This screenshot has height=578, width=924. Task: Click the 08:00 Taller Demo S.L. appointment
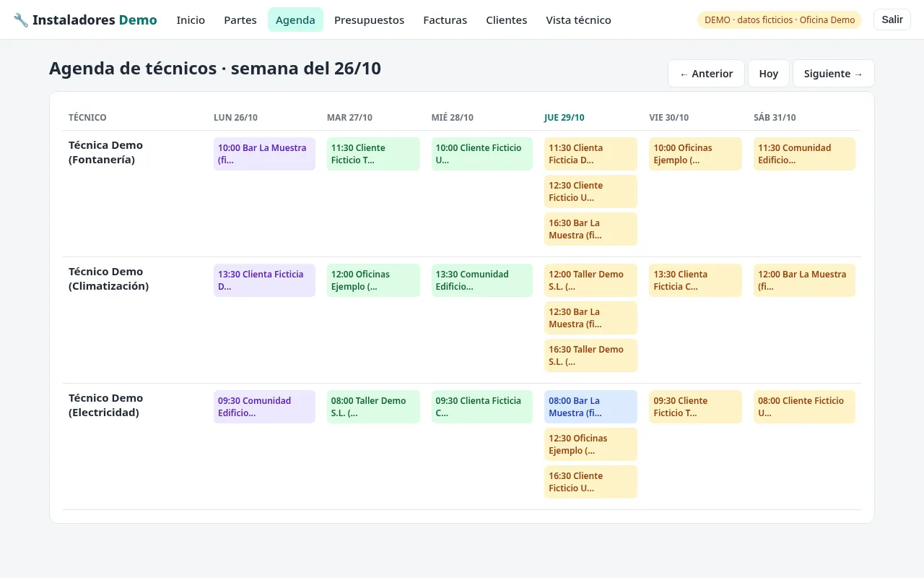373,407
